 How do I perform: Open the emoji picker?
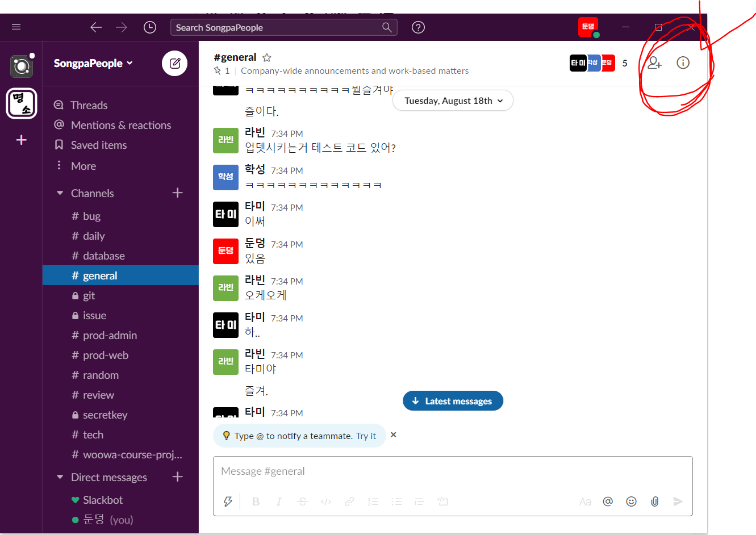pos(631,501)
